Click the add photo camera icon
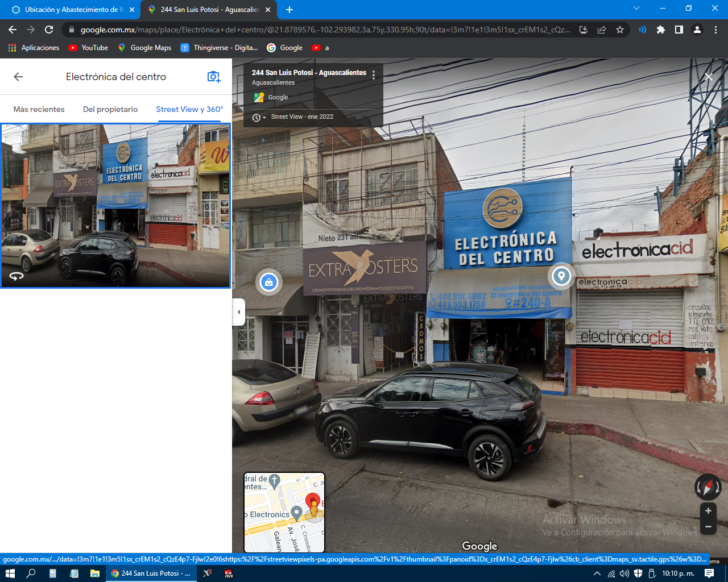Image resolution: width=728 pixels, height=582 pixels. pos(214,77)
